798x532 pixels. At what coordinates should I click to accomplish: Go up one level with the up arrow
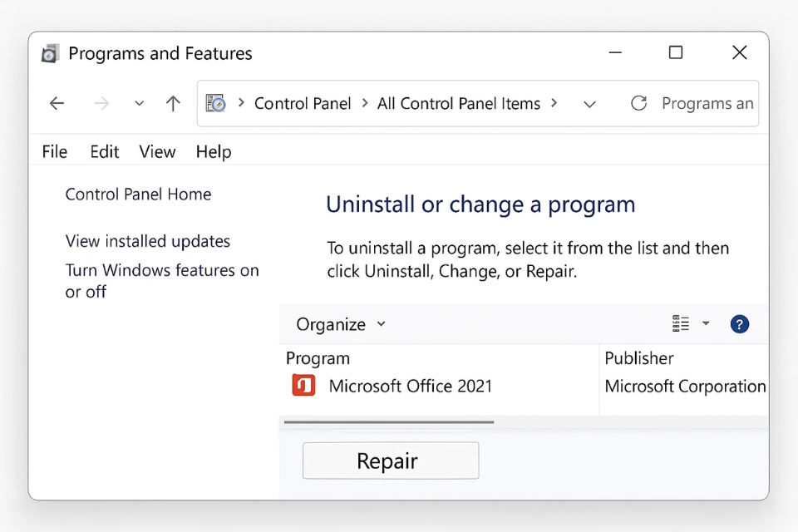pyautogui.click(x=172, y=103)
